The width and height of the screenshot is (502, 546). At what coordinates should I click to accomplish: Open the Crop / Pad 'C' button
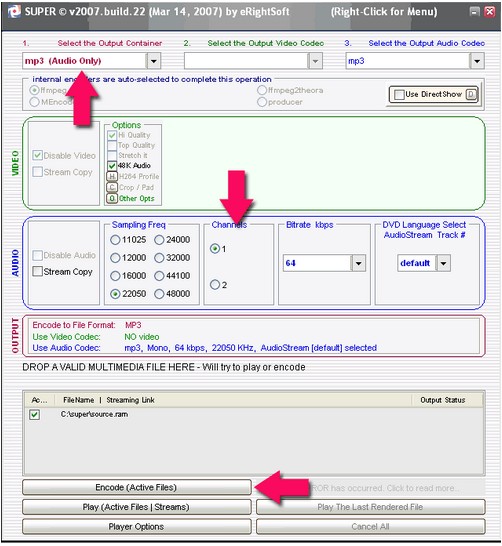(x=112, y=187)
